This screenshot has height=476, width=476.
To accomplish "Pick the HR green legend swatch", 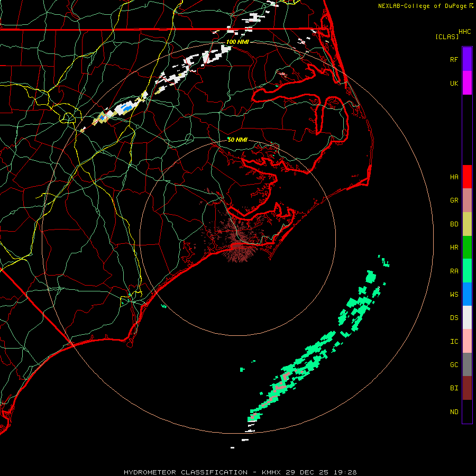I will pyautogui.click(x=467, y=247).
